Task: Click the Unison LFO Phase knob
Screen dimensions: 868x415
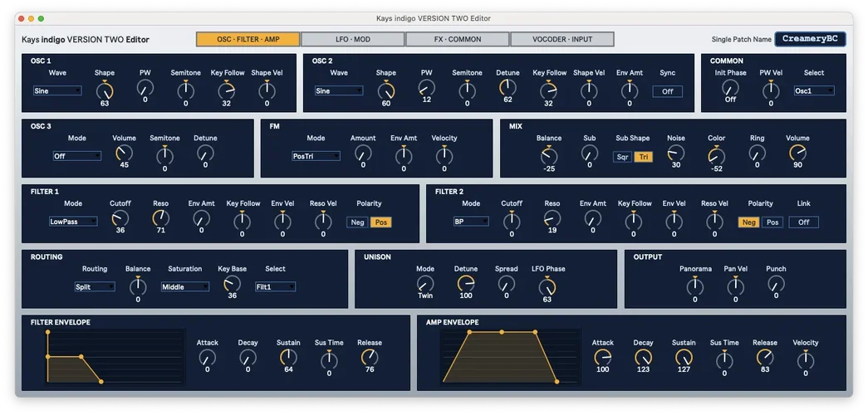Action: 547,286
